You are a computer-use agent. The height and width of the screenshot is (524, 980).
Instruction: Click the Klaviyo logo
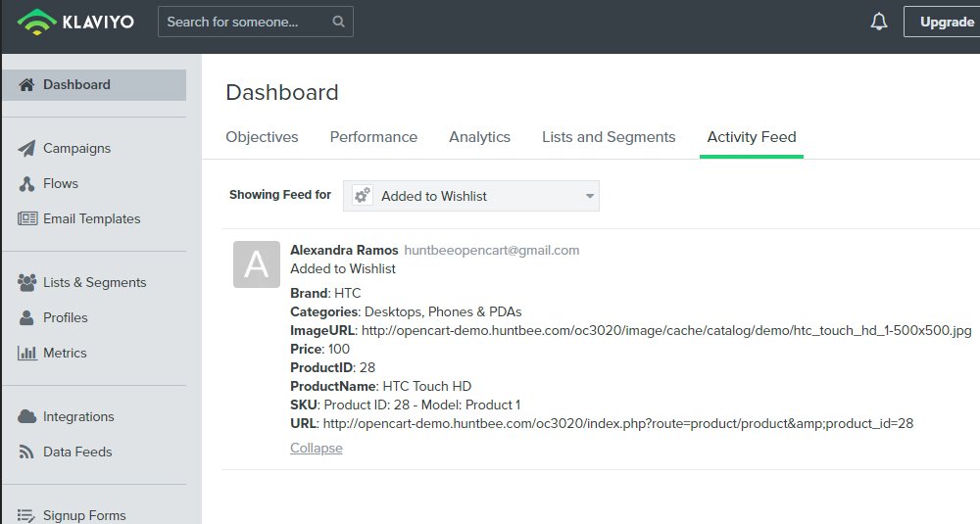75,22
